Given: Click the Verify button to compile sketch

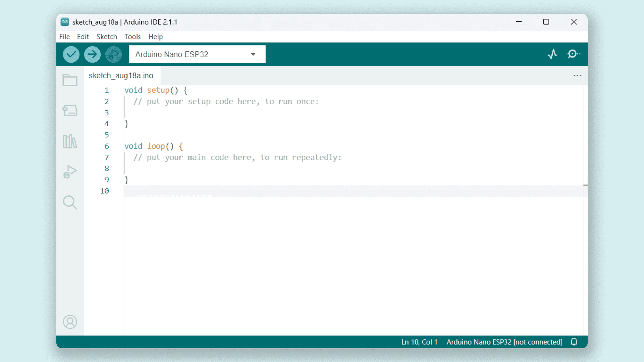Looking at the screenshot, I should pyautogui.click(x=71, y=54).
